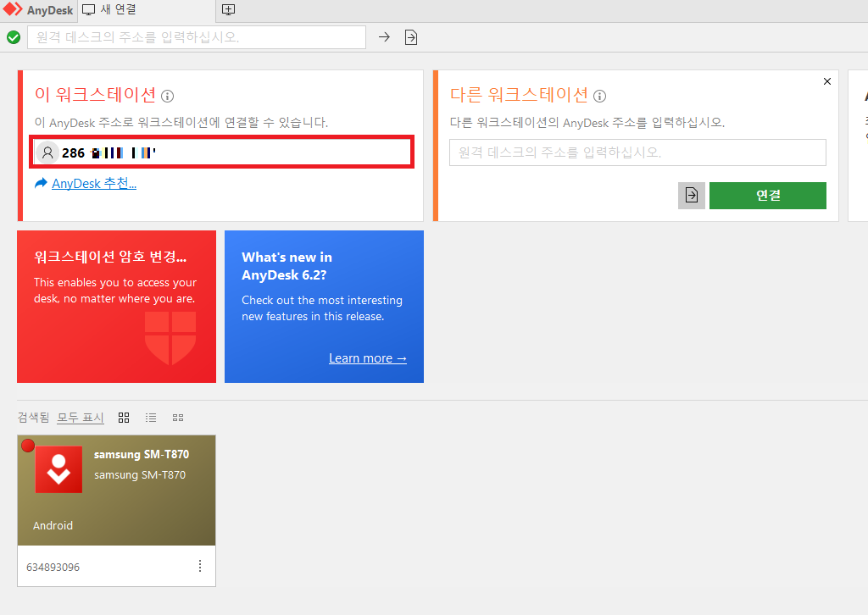Open What's new in AnyDesk 6.2 tile

tap(324, 307)
